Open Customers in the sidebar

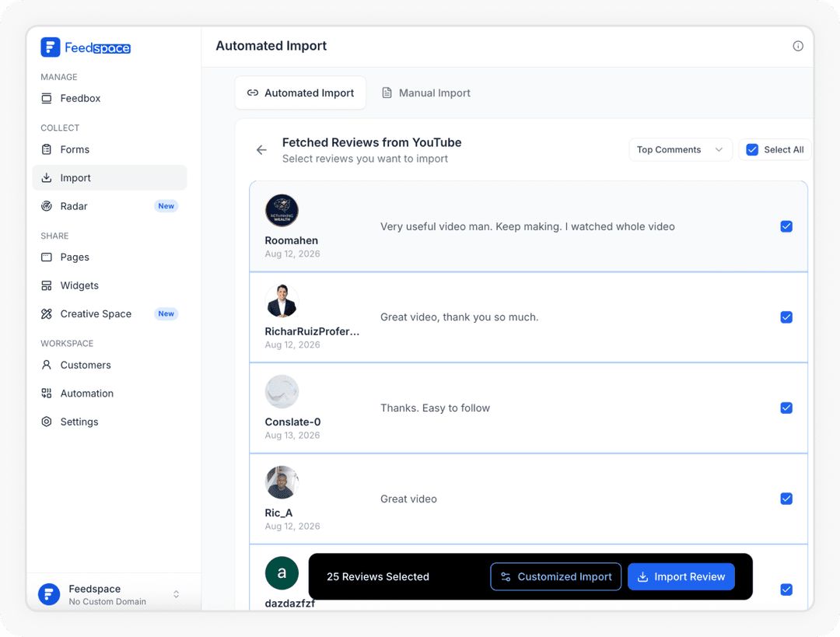pyautogui.click(x=110, y=365)
